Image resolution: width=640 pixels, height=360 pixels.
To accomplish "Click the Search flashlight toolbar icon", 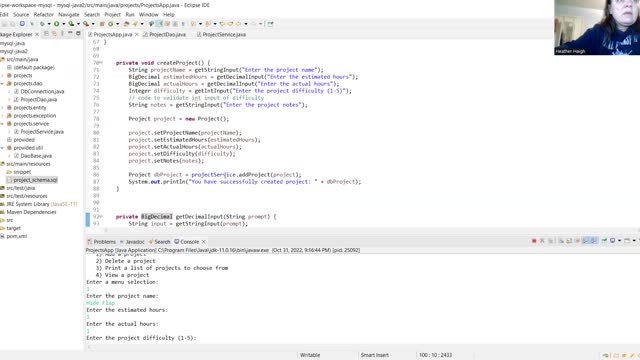I will click(x=135, y=24).
